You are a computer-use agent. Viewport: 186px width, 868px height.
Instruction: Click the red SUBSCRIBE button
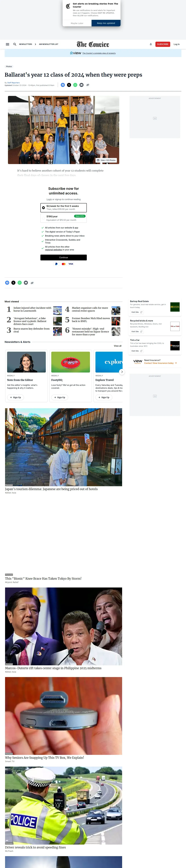pyautogui.click(x=163, y=44)
